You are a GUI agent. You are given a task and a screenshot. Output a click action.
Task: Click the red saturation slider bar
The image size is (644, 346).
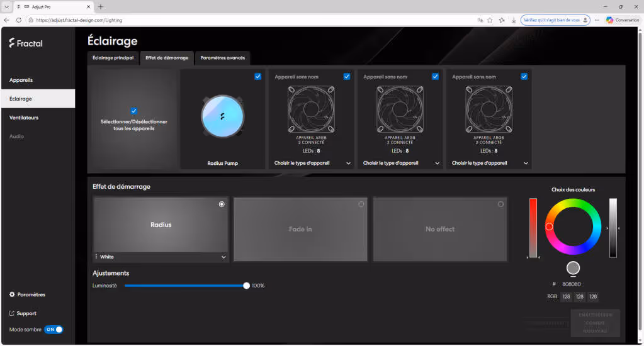(x=533, y=228)
